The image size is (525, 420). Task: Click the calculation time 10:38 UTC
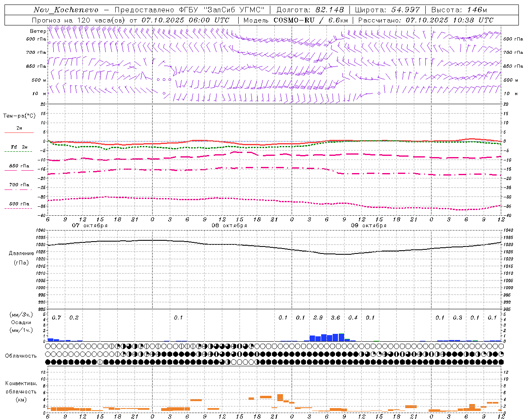point(473,20)
